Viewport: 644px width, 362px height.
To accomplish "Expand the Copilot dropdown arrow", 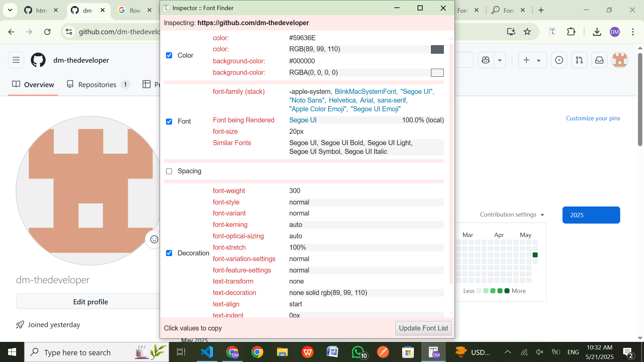I will tap(500, 60).
